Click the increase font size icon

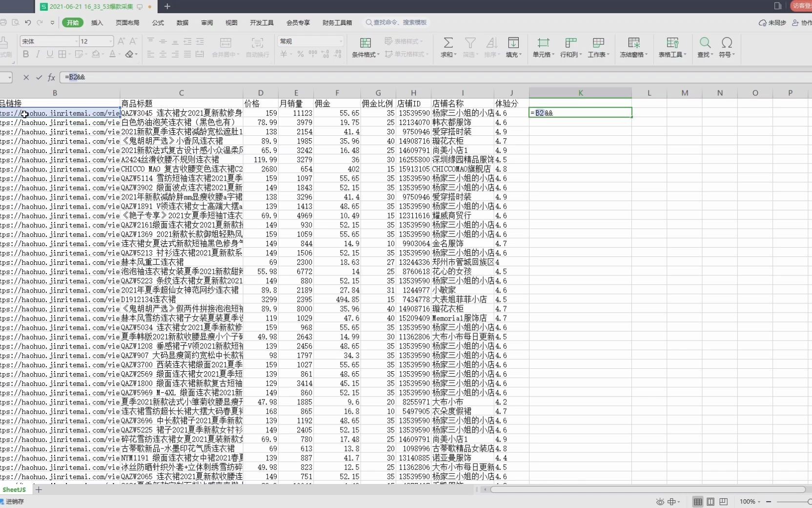click(121, 41)
